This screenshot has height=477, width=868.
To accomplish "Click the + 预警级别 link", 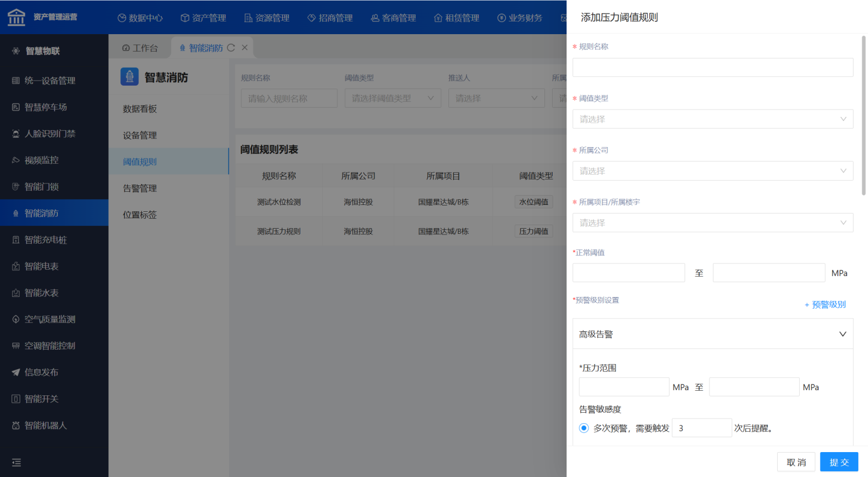I will [825, 304].
